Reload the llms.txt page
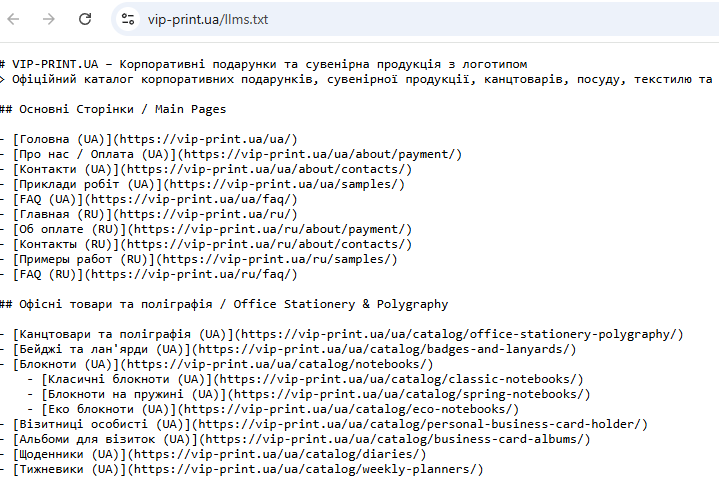Image resolution: width=719 pixels, height=478 pixels. tap(85, 19)
